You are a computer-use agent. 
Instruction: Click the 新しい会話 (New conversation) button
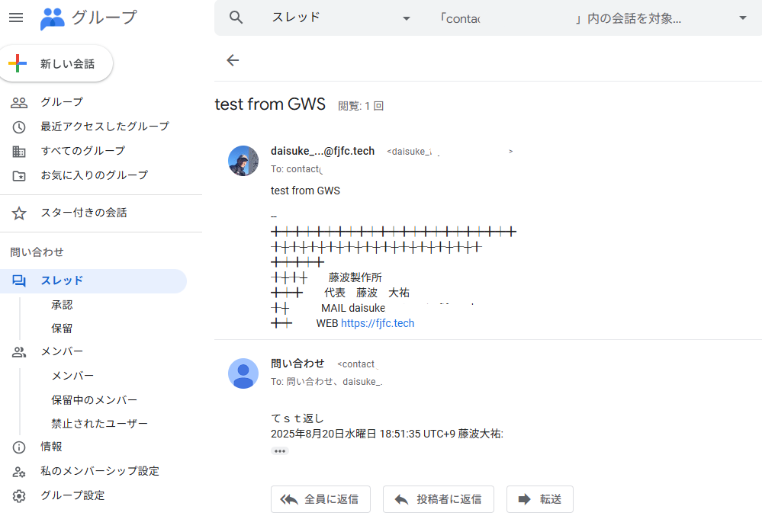(x=60, y=64)
